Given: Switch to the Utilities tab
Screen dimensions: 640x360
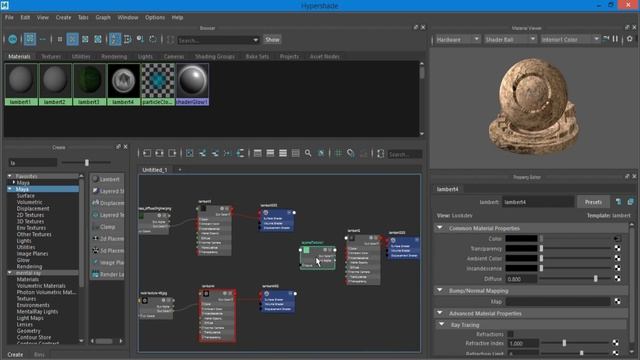Looking at the screenshot, I should 81,56.
